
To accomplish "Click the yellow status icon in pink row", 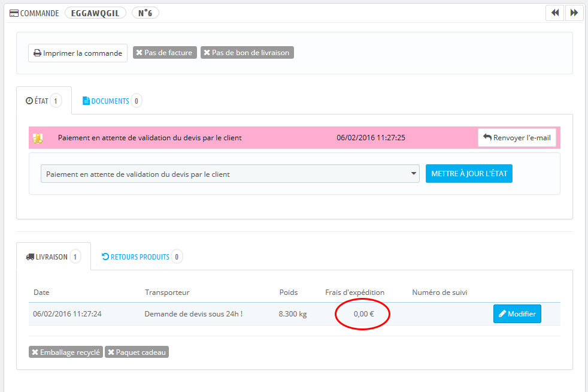I will [x=38, y=138].
